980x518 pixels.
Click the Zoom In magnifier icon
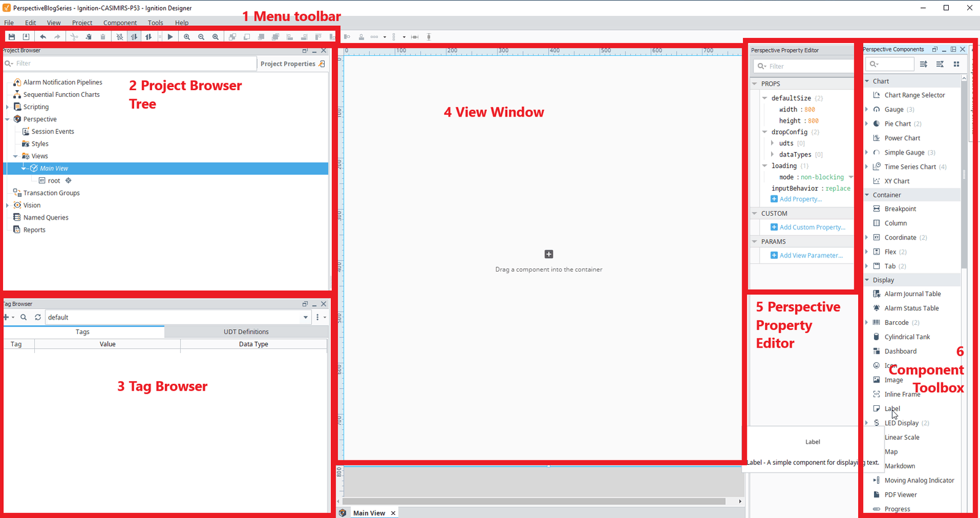pyautogui.click(x=187, y=37)
